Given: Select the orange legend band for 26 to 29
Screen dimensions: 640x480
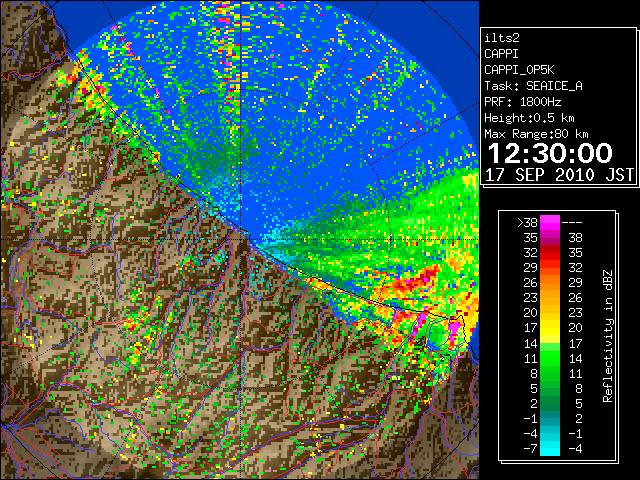Looking at the screenshot, I should [x=550, y=282].
